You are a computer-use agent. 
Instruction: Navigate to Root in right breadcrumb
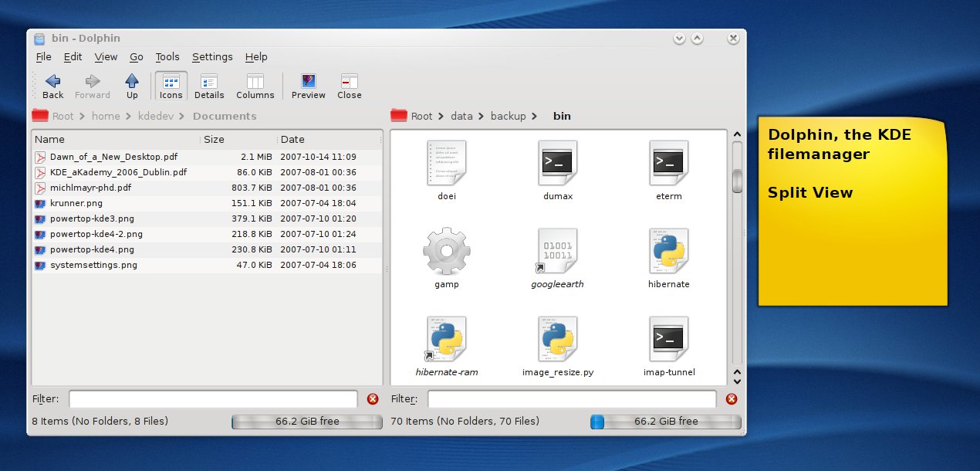click(421, 117)
